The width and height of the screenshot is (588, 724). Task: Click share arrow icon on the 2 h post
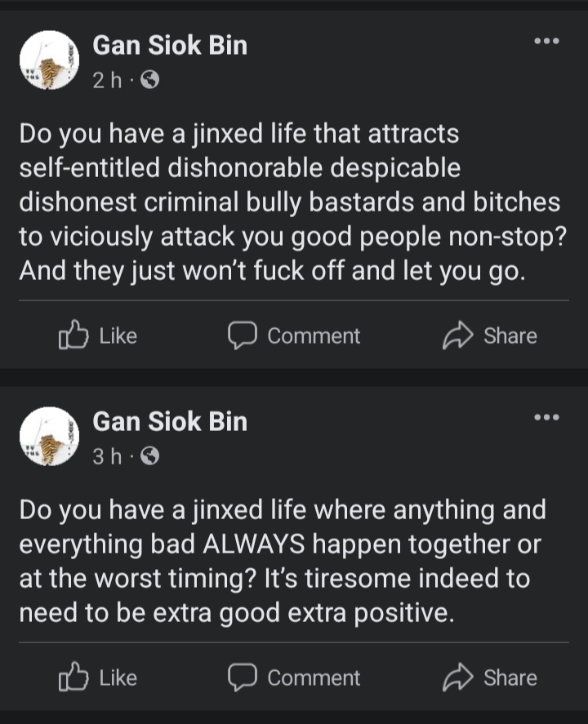(x=456, y=335)
